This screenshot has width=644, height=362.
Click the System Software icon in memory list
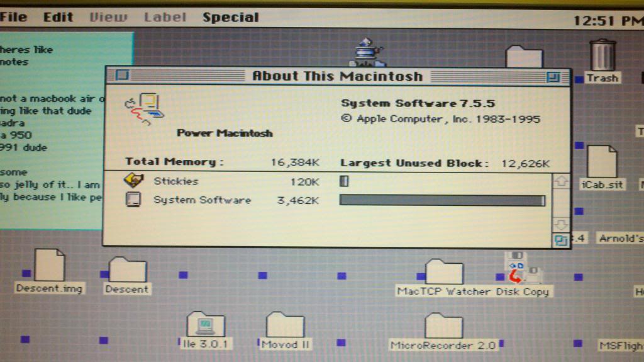tap(133, 199)
